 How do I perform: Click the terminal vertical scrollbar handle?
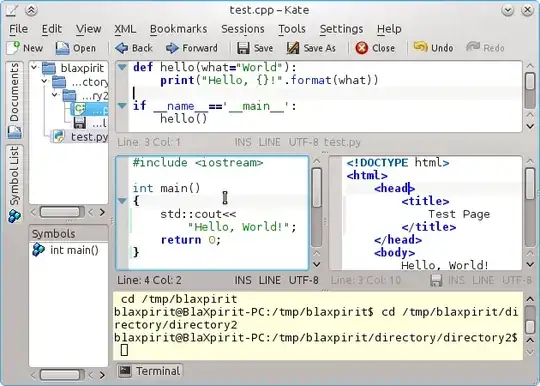click(530, 326)
